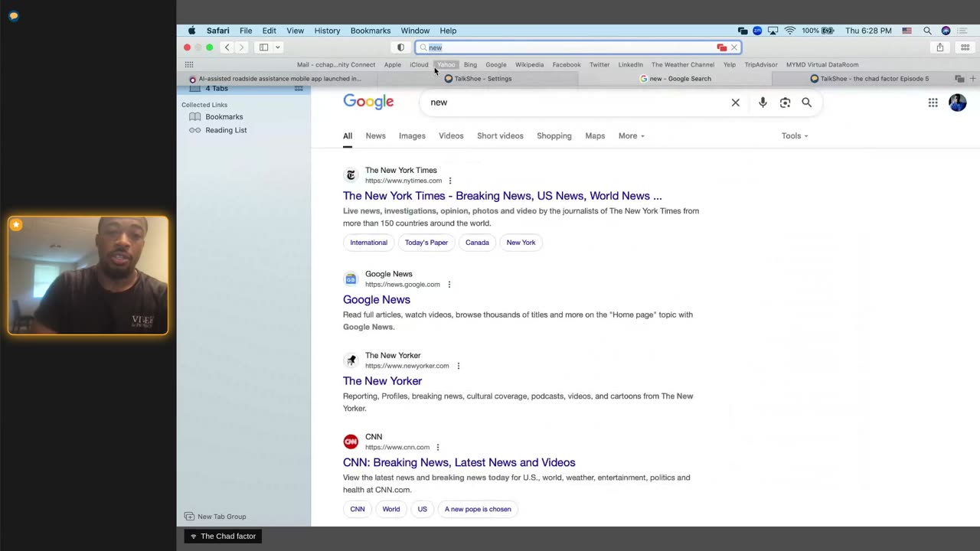
Task: Open the Favorites grid icon in bookmarks bar
Action: click(x=189, y=65)
